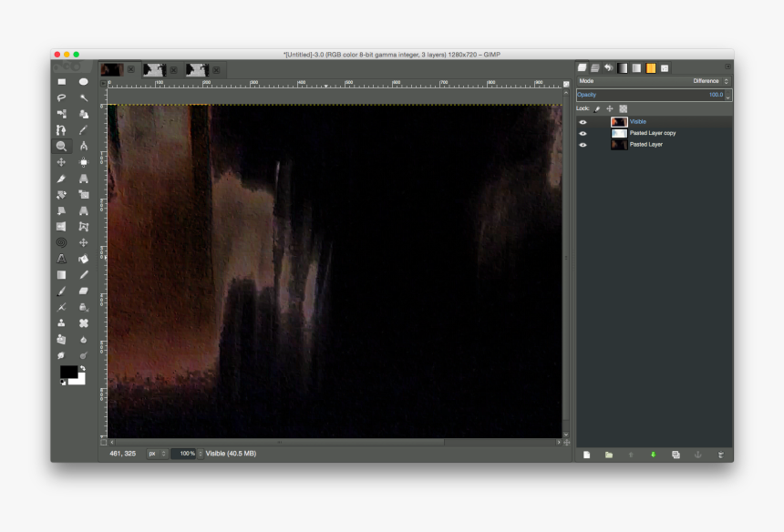Select the Smudge tool

click(x=61, y=355)
